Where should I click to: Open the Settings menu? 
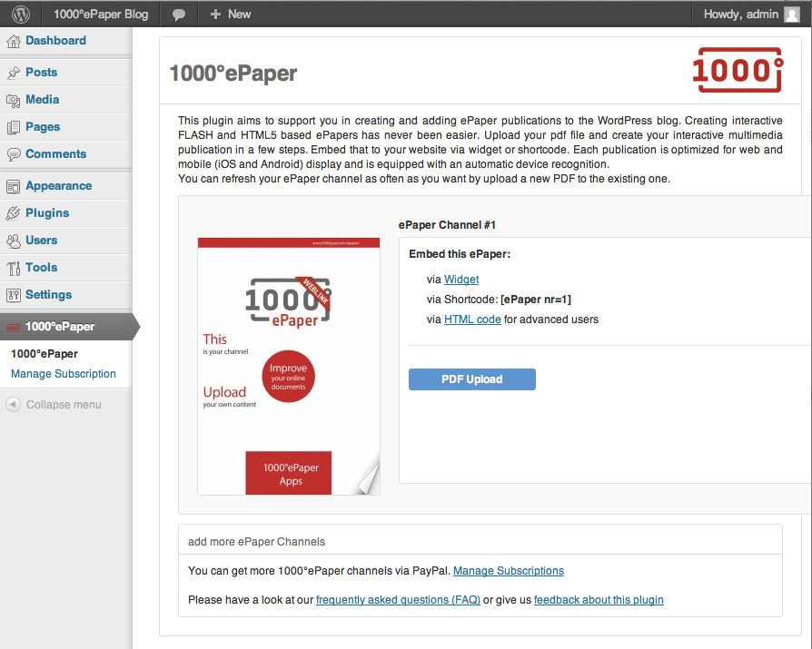tap(49, 295)
